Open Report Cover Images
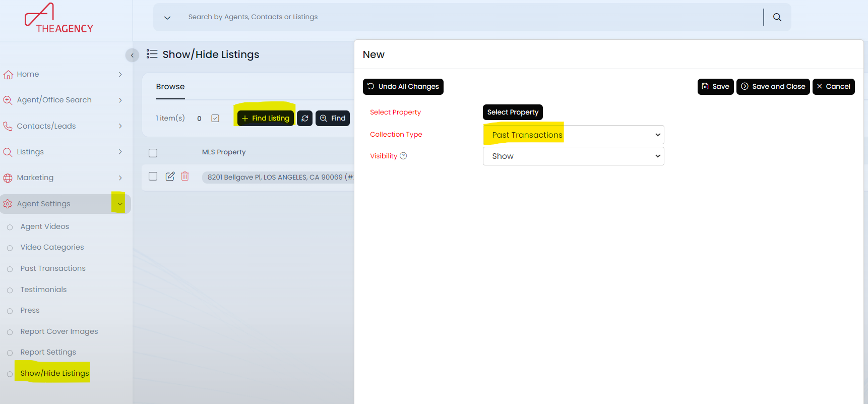868x404 pixels. click(59, 331)
